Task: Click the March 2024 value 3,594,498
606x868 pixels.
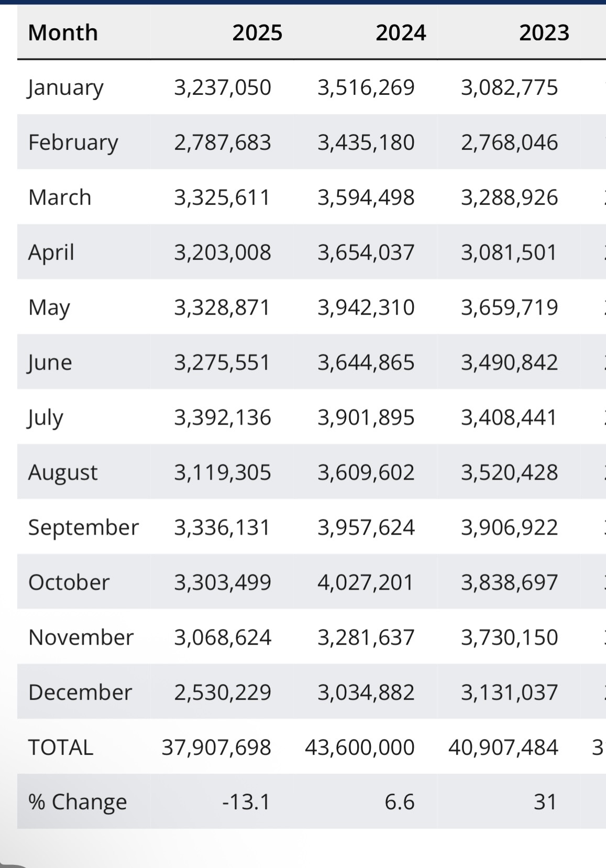Action: (366, 198)
